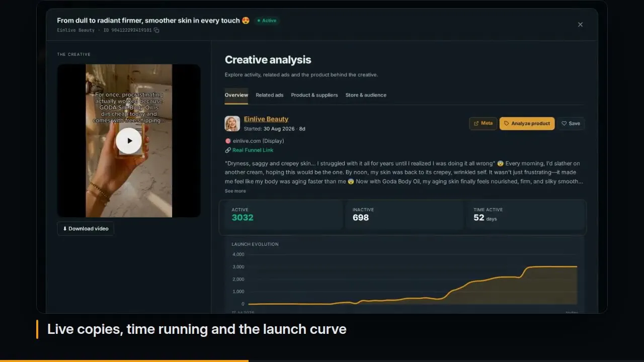
Task: Click the 4,000 axis label on the chart
Action: click(238, 254)
